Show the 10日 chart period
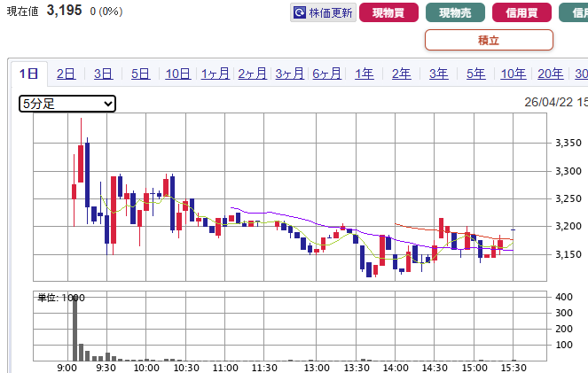The height and width of the screenshot is (373, 588). coord(177,74)
